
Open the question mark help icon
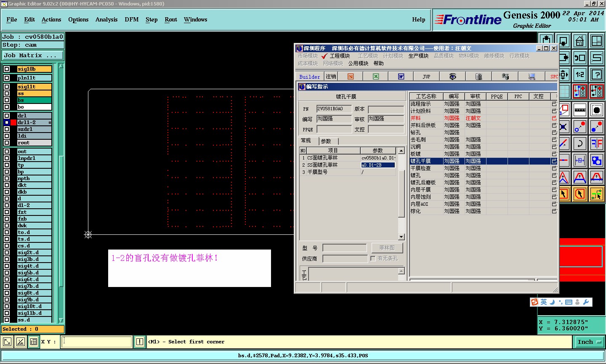(x=597, y=74)
